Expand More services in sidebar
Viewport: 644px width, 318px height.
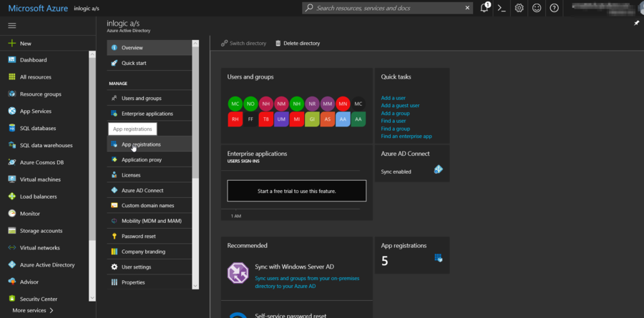click(x=33, y=310)
